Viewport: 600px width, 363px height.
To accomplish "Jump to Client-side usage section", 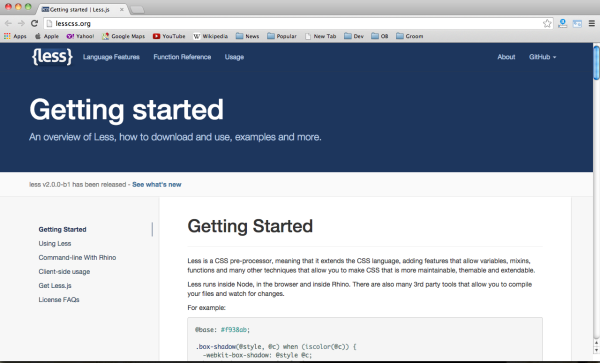I will pos(64,272).
